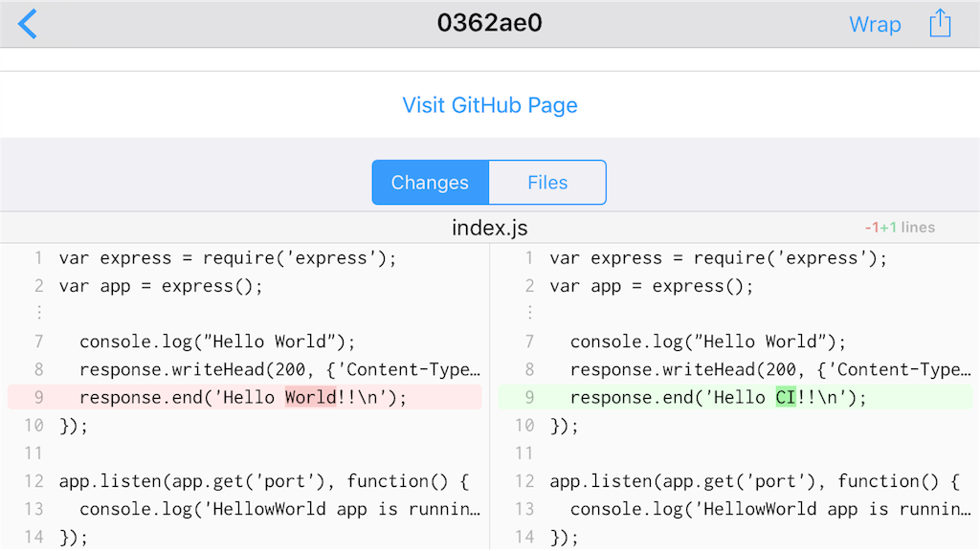Expand collapsed lines in left pane

click(39, 312)
